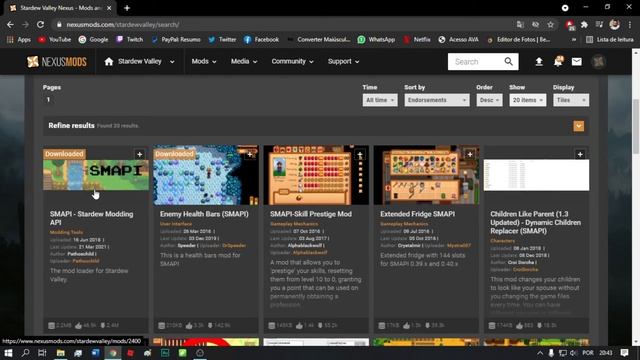Expand Refine results panel

point(578,126)
